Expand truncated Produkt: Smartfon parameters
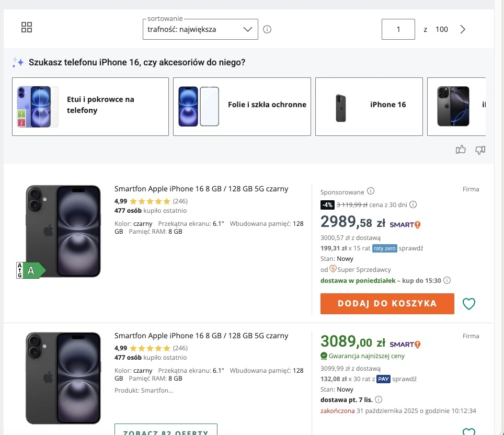This screenshot has height=435, width=504. tap(144, 390)
